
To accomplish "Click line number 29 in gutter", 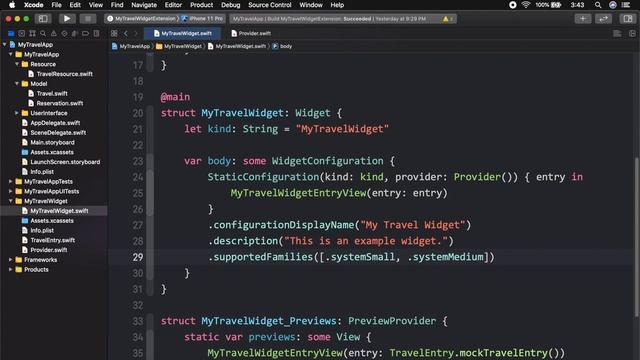I will coord(138,257).
